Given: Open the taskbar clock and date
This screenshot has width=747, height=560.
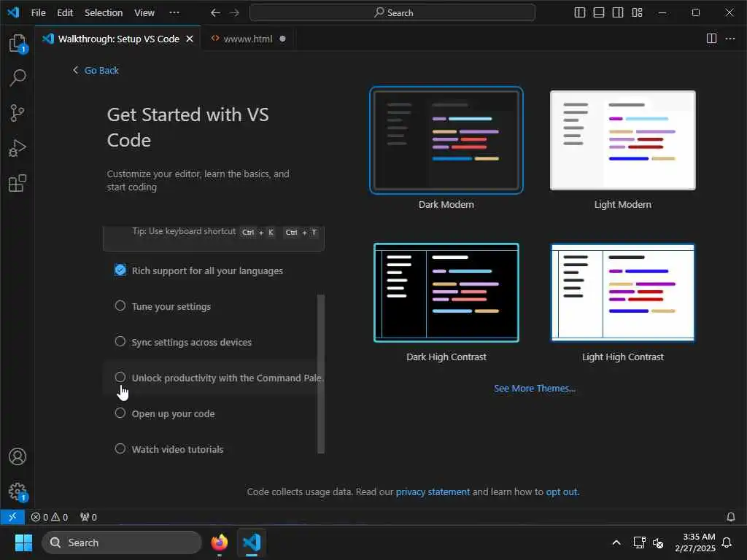Looking at the screenshot, I should coord(694,542).
